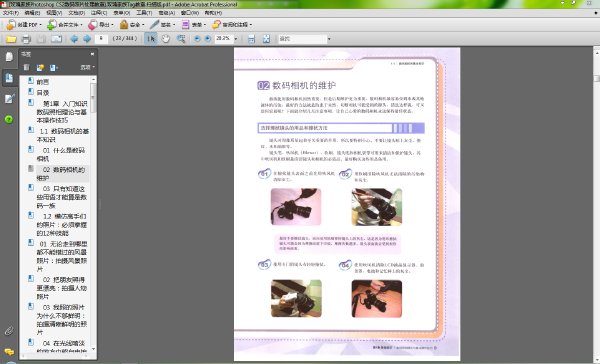Select the 1.2 bookmark about 12 shooting tips
Viewport: 600px width, 364px height.
click(62, 225)
